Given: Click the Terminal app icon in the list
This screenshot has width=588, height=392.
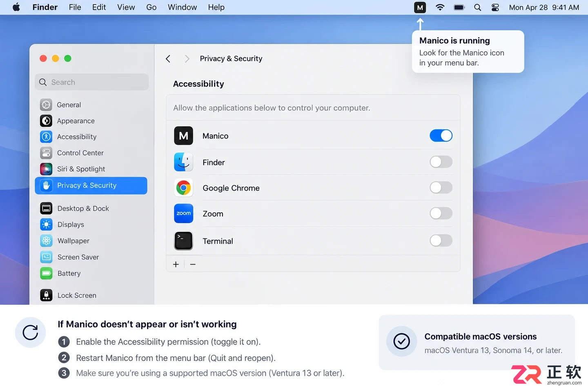Looking at the screenshot, I should [183, 241].
